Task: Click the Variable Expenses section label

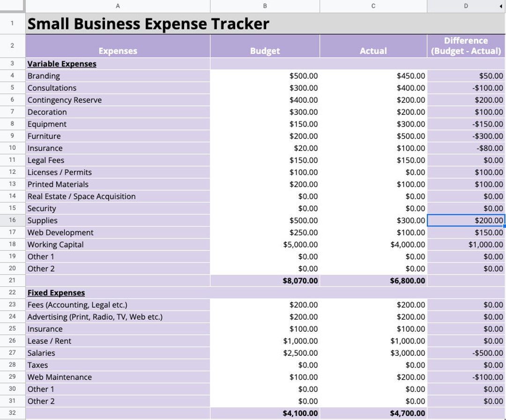Action: tap(62, 64)
